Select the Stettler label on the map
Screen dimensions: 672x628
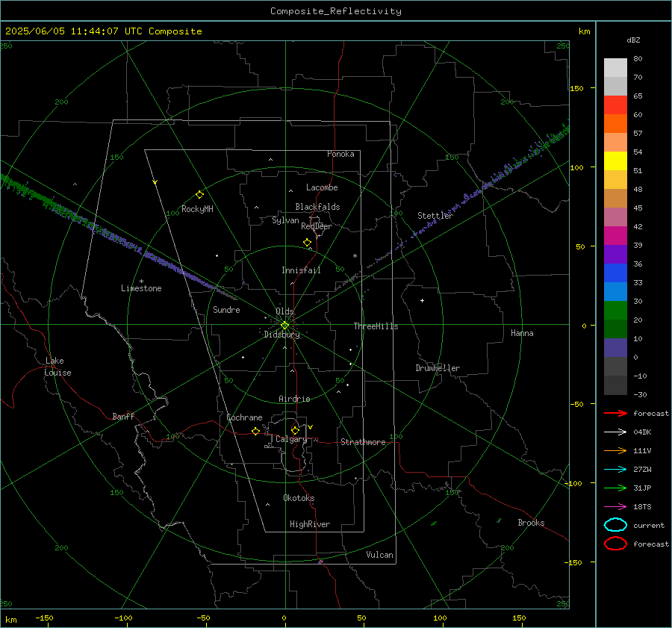(435, 216)
